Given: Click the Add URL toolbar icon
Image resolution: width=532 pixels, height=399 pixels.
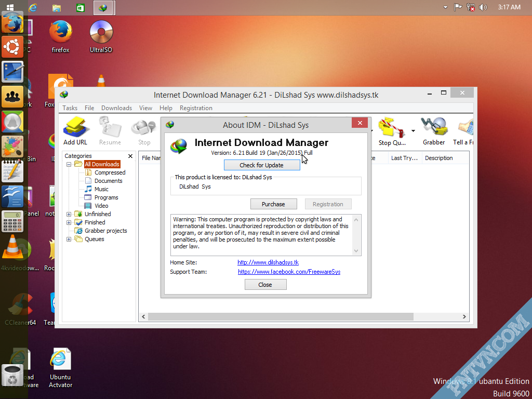Looking at the screenshot, I should pyautogui.click(x=75, y=131).
